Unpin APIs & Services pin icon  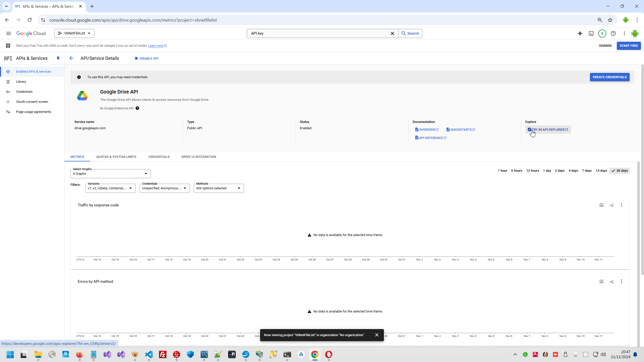pyautogui.click(x=58, y=58)
